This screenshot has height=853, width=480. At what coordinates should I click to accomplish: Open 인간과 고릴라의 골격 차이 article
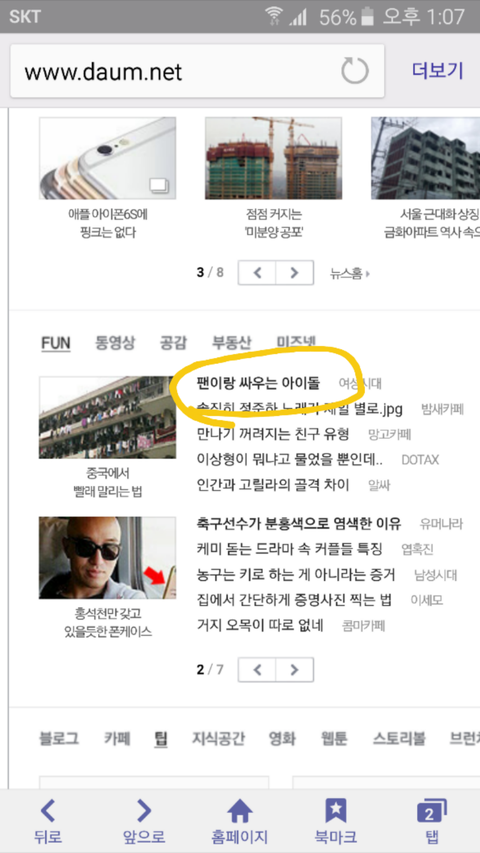click(273, 485)
